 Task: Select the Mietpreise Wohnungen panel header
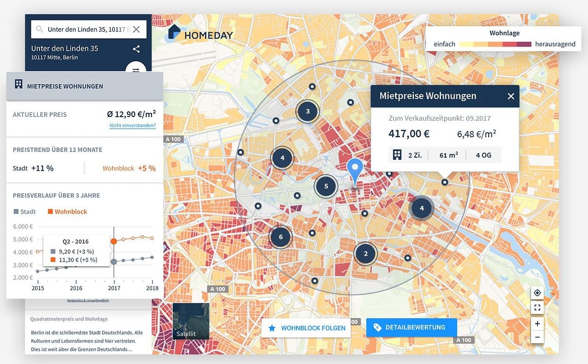point(85,86)
